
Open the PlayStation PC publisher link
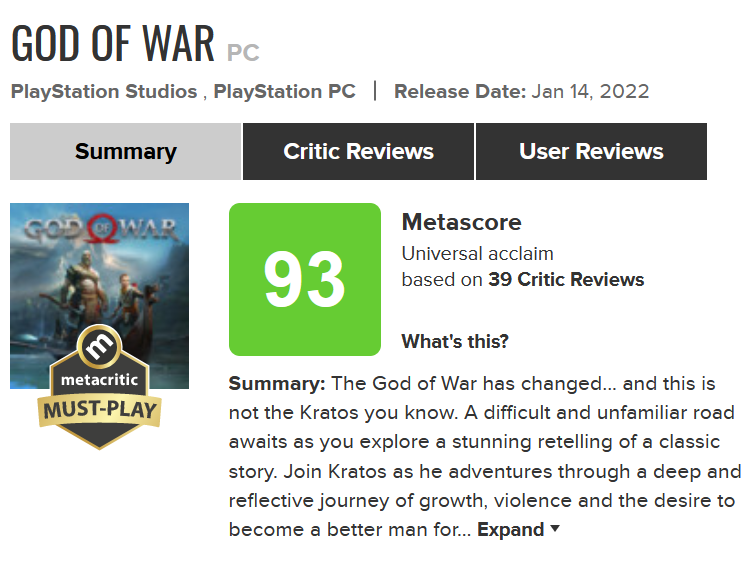pyautogui.click(x=284, y=91)
